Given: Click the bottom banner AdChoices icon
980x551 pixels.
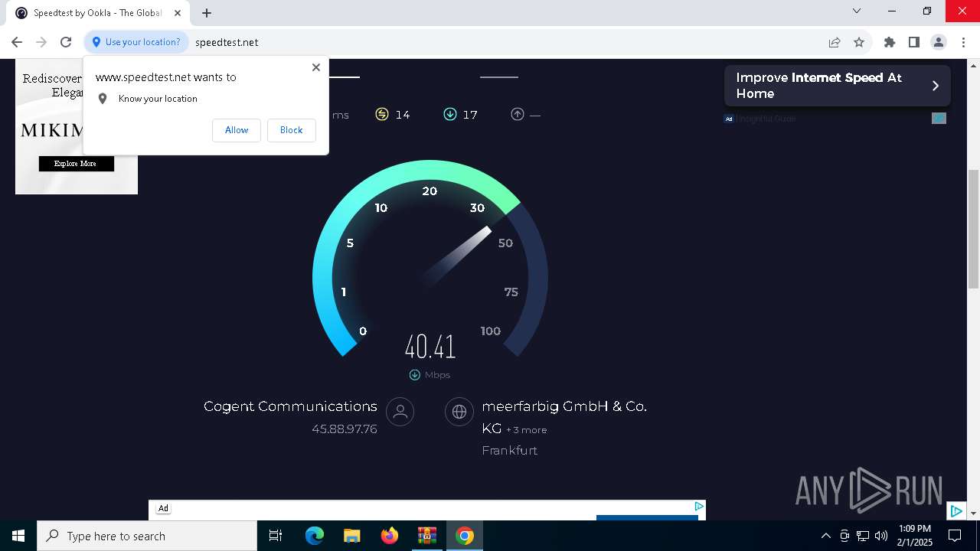Looking at the screenshot, I should 699,506.
